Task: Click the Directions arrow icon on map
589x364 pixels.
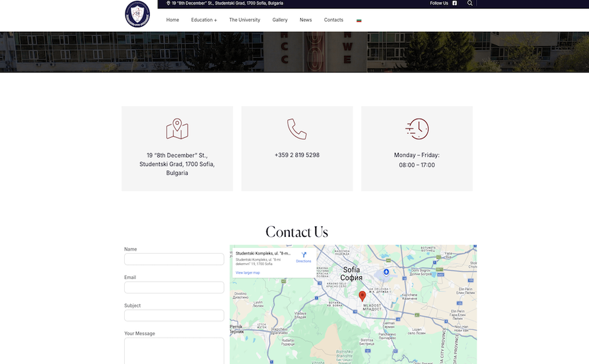Action: [x=304, y=255]
